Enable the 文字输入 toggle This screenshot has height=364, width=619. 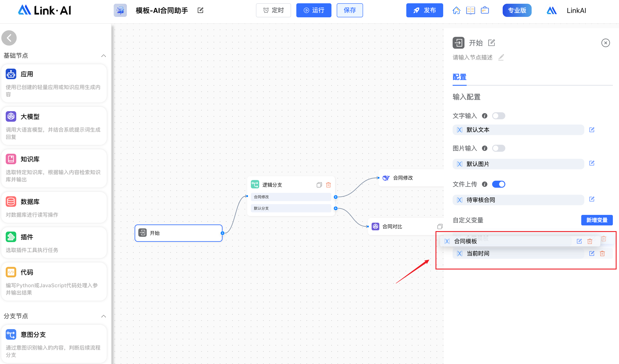click(498, 116)
